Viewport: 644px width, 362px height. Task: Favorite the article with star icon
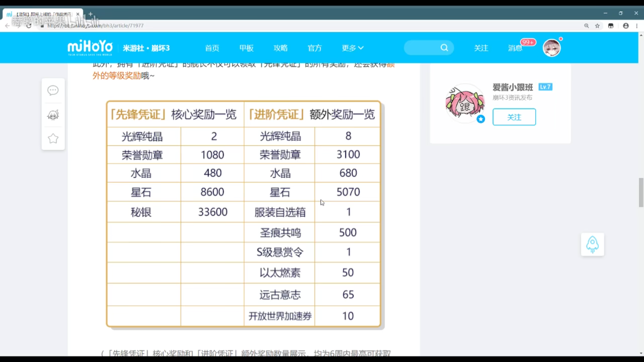click(53, 138)
